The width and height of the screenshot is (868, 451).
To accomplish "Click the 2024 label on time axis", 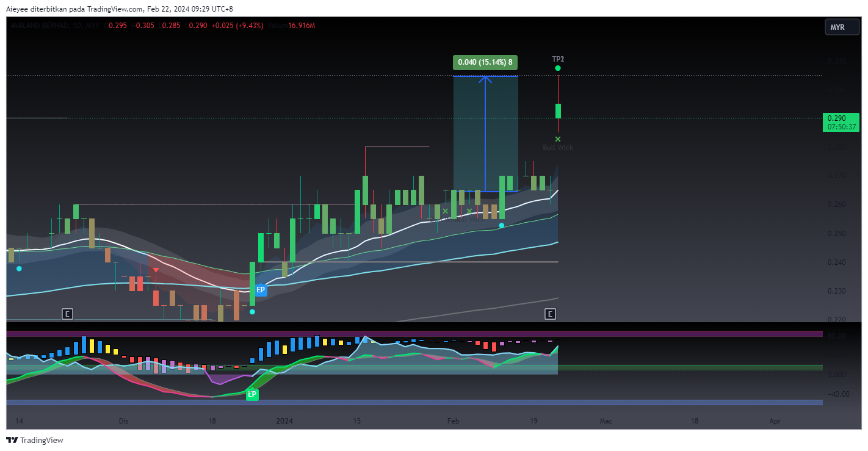I will click(x=284, y=421).
